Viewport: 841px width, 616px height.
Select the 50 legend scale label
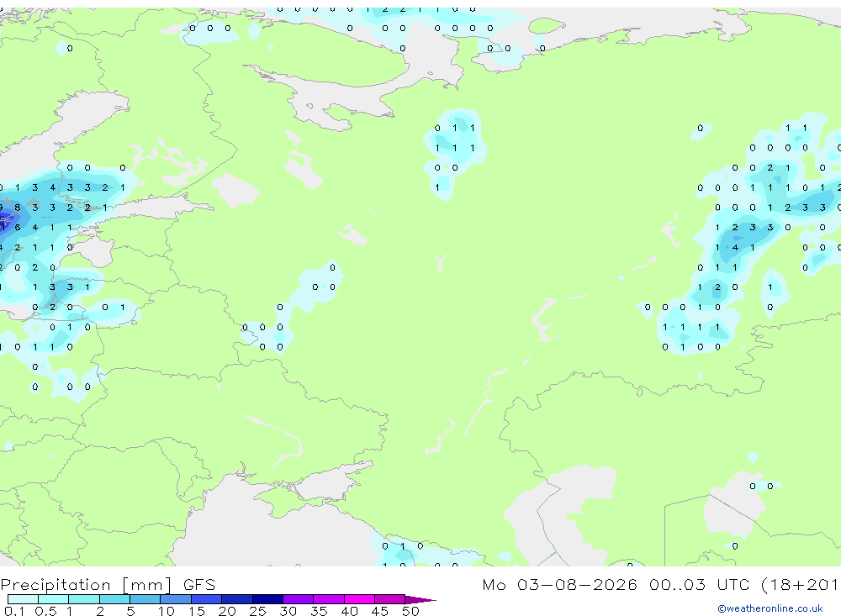coord(410,611)
